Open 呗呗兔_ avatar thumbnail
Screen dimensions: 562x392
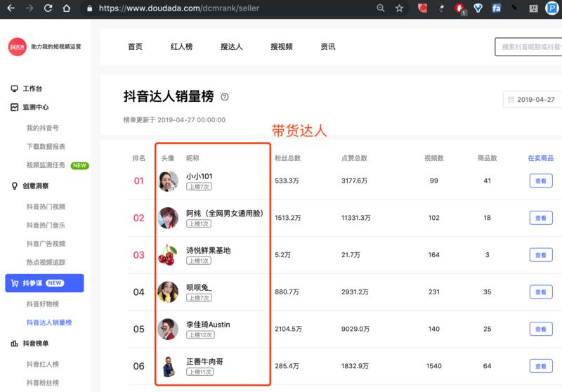click(x=168, y=292)
